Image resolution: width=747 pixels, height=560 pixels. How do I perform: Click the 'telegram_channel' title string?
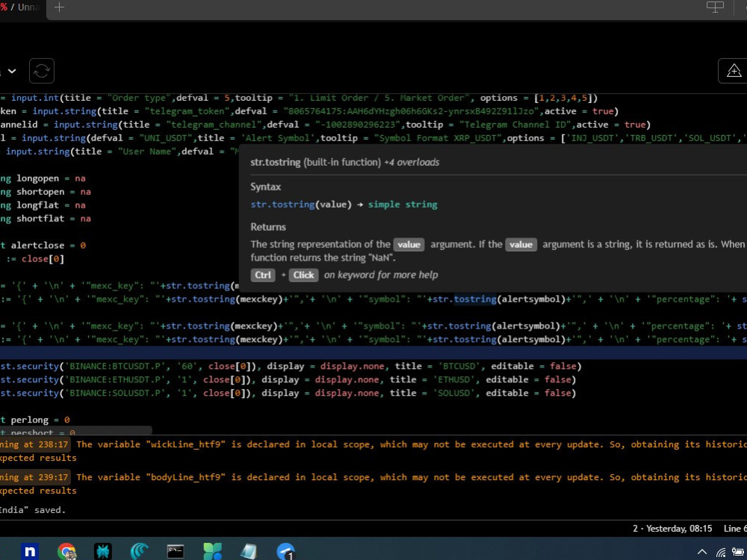(x=214, y=124)
